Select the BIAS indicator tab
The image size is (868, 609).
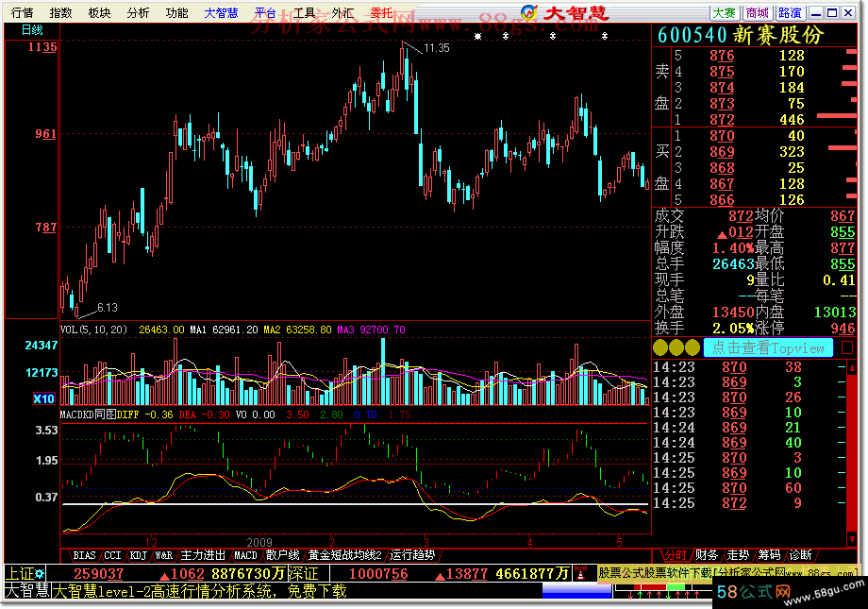[x=84, y=555]
